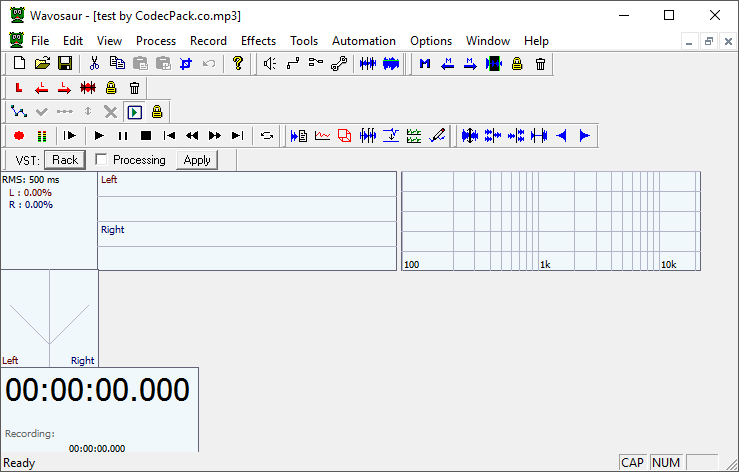The image size is (739, 472).
Task: Open a file using the folder icon
Action: (x=42, y=63)
